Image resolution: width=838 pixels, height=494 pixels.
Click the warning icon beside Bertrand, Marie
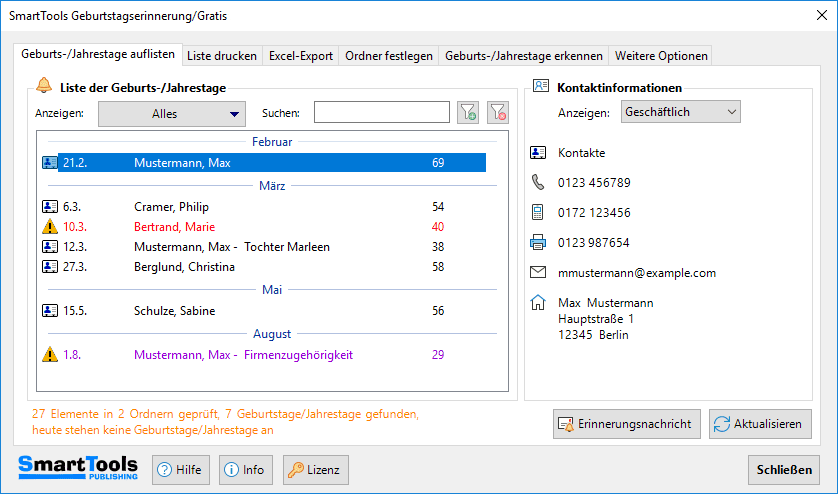[50, 227]
